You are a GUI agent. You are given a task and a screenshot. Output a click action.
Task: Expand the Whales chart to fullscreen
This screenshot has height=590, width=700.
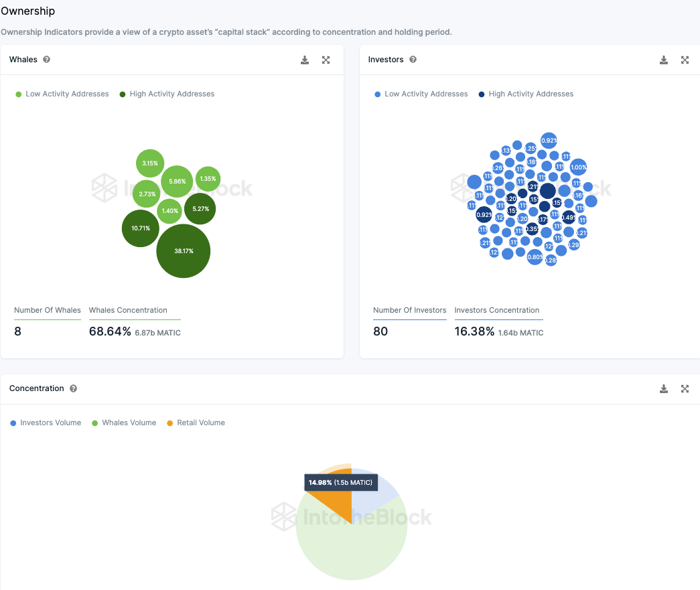326,60
